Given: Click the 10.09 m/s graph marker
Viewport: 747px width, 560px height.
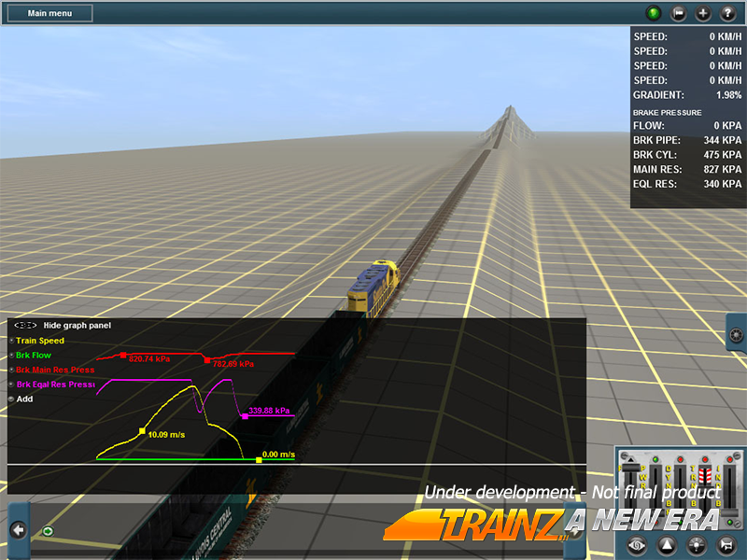Looking at the screenshot, I should pyautogui.click(x=142, y=431).
